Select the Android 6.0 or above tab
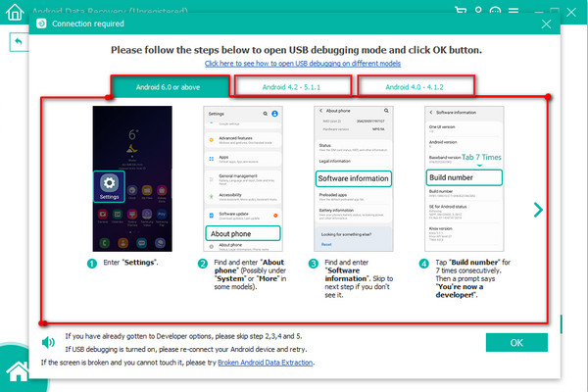Image resolution: width=588 pixels, height=392 pixels. [170, 86]
